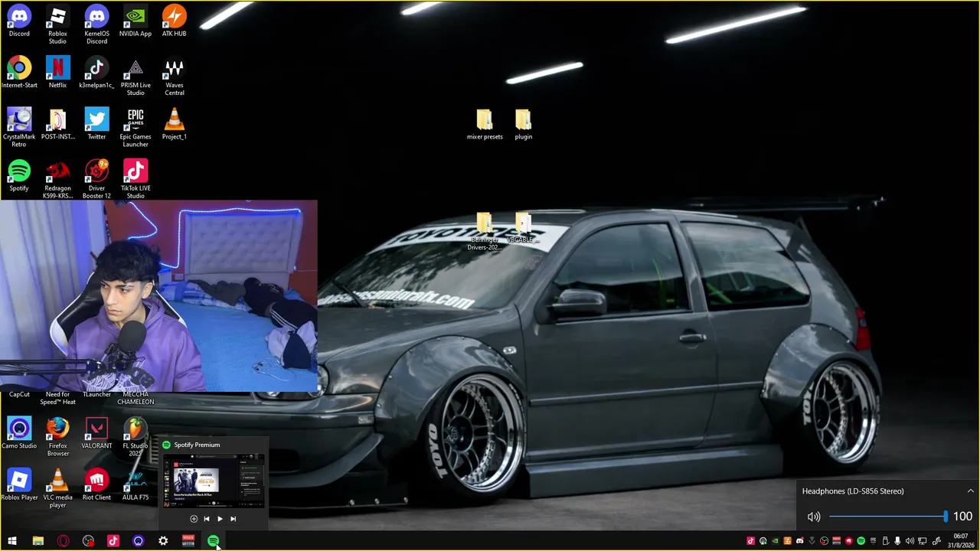This screenshot has height=551, width=980.
Task: Click the Discord tray icon
Action: [800, 541]
